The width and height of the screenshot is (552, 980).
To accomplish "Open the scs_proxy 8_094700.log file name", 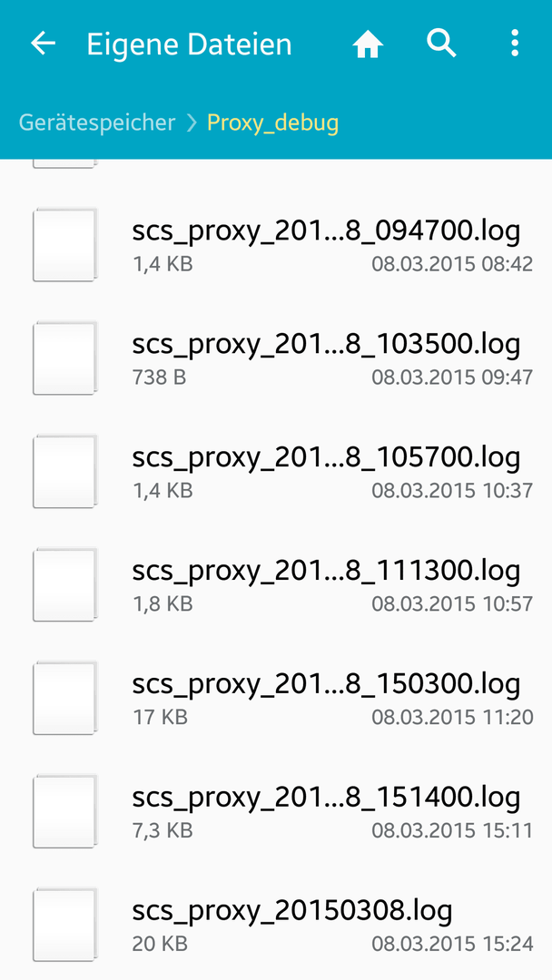I will [x=326, y=232].
